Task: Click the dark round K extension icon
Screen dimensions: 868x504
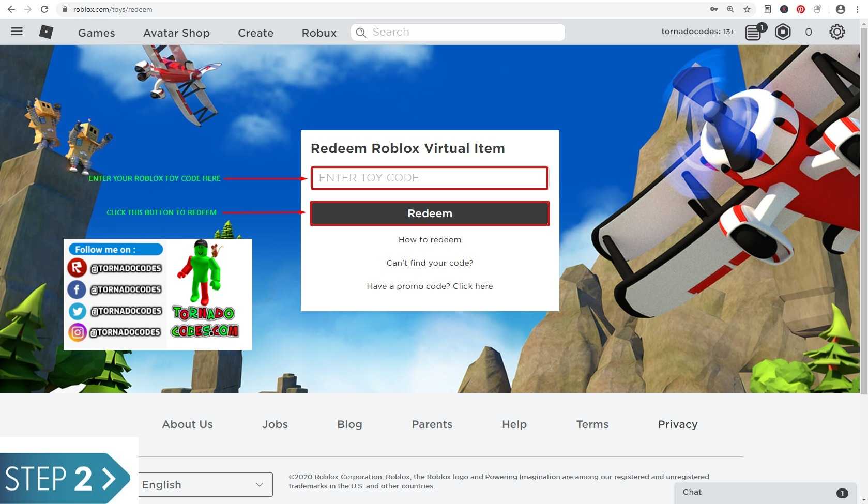Action: 784,9
